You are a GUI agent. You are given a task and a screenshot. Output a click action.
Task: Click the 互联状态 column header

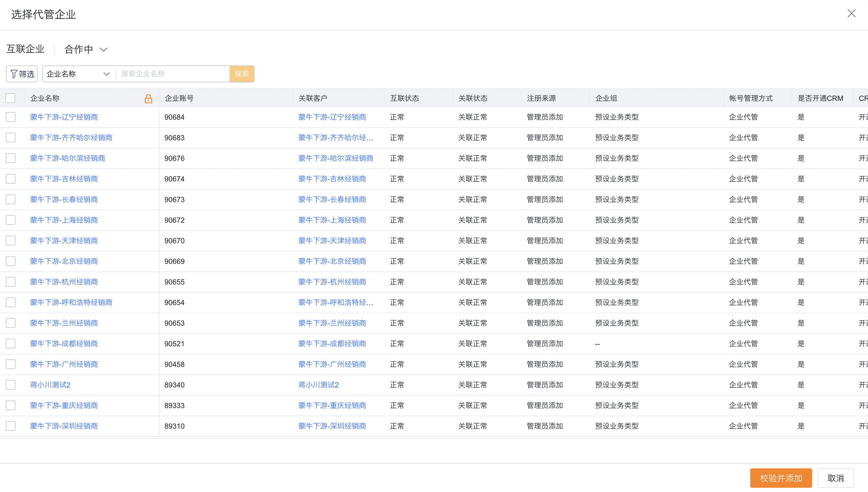tap(405, 98)
